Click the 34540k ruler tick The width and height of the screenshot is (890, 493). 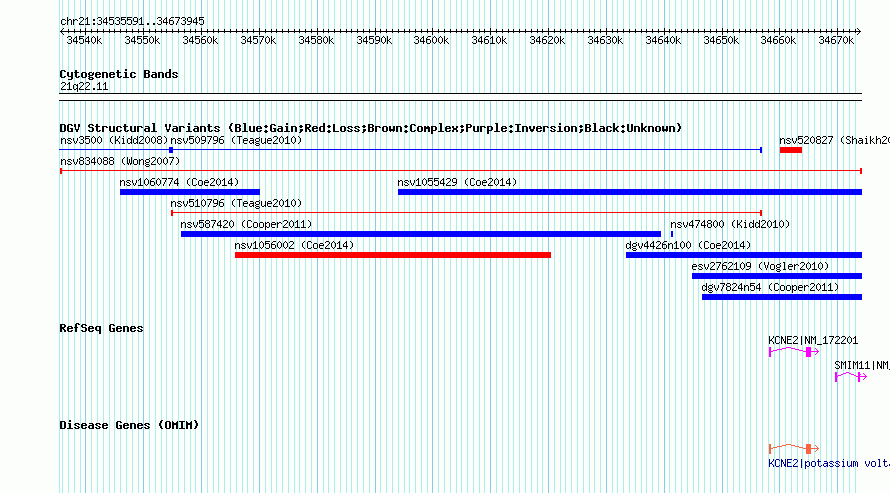coord(84,40)
